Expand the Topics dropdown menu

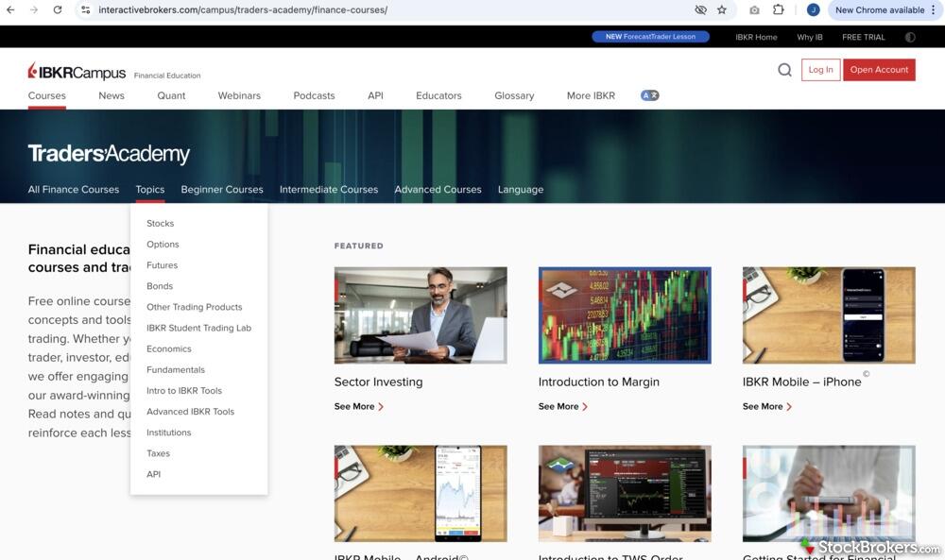coord(149,189)
